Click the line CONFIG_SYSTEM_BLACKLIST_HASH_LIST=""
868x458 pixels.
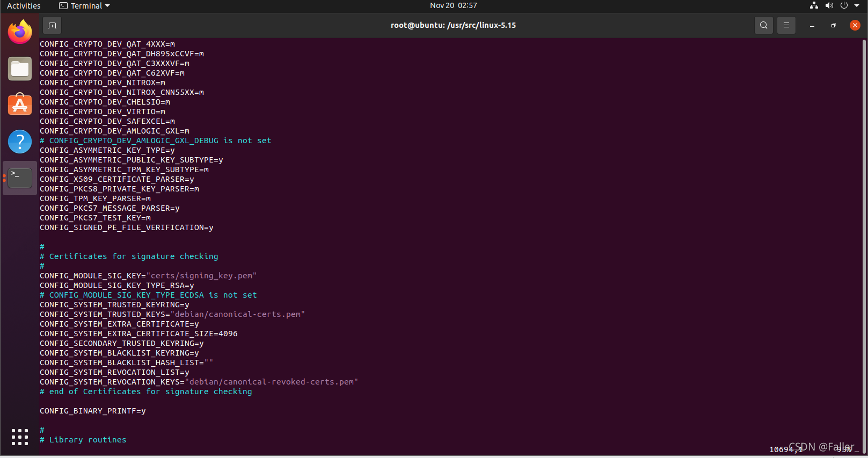(x=127, y=363)
